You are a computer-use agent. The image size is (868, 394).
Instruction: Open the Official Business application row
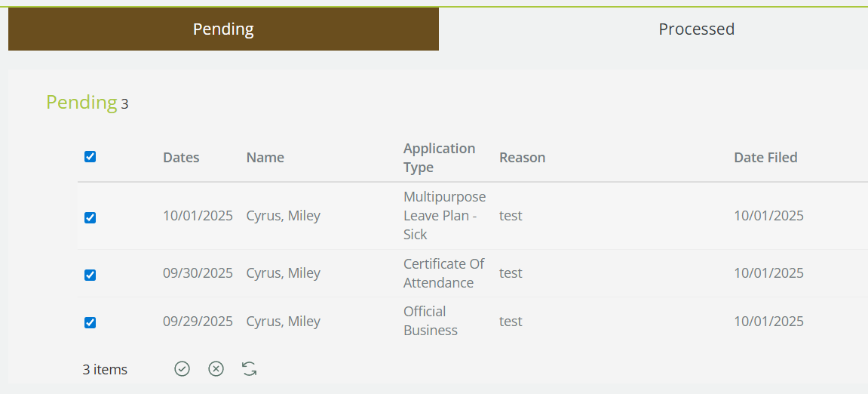(430, 321)
